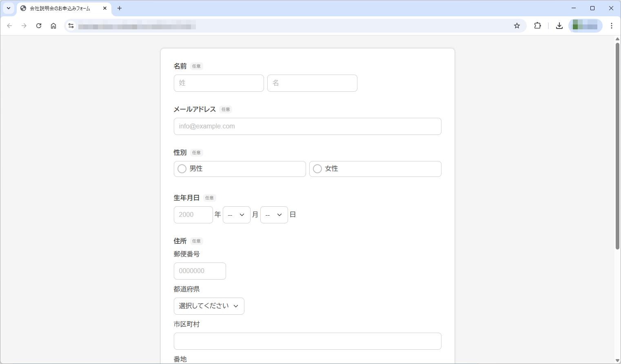Open a new browser tab
Image resolution: width=621 pixels, height=364 pixels.
click(119, 8)
